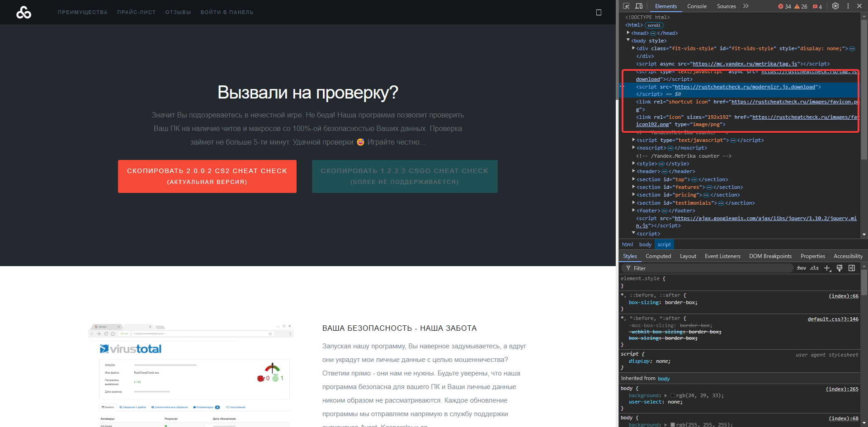
Task: Open the ПРЕИМУЩЕСТВА nav link
Action: [x=83, y=12]
